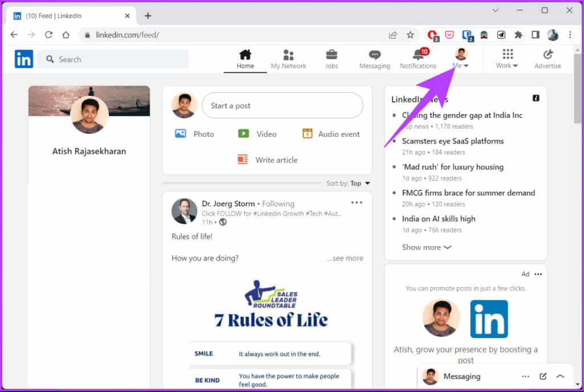The image size is (584, 392).
Task: Expand the Work apps dropdown
Action: 507,59
